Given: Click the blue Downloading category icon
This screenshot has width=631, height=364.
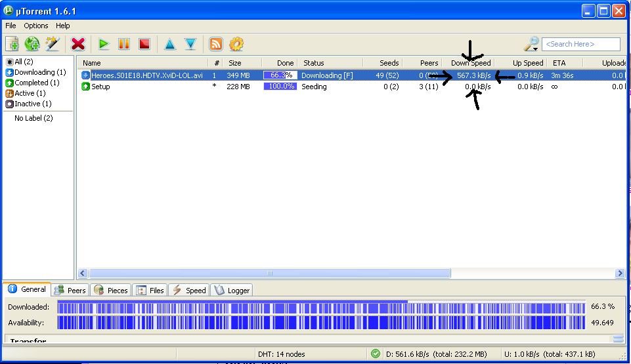Looking at the screenshot, I should [x=9, y=72].
